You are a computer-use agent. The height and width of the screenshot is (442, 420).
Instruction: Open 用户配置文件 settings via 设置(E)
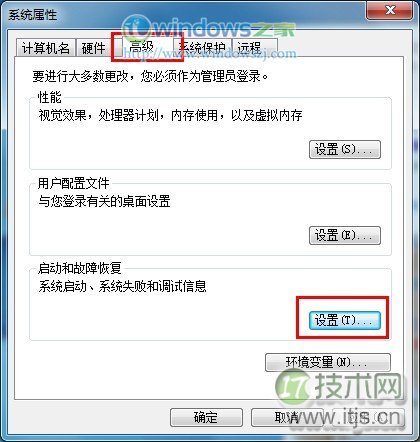tap(345, 235)
